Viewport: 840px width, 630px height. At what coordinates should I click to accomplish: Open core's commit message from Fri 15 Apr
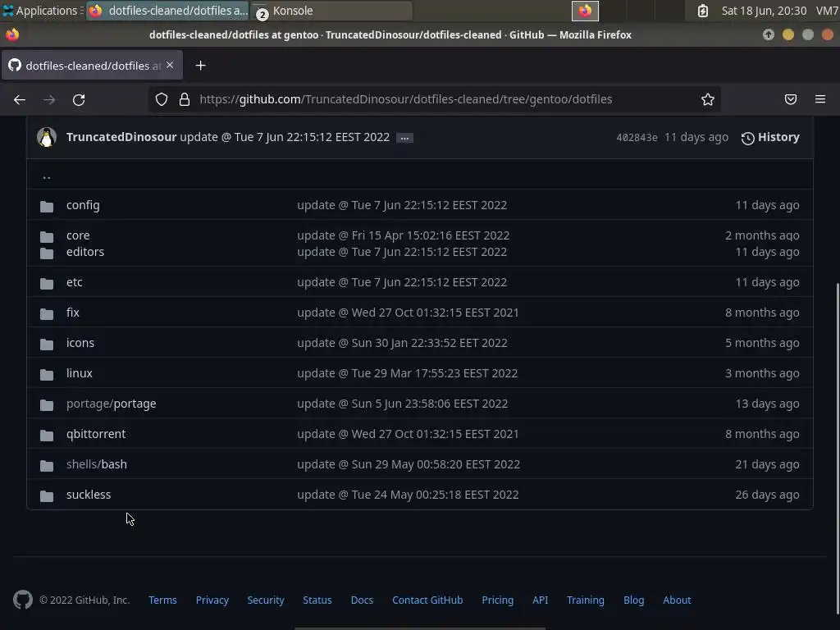[x=404, y=235]
